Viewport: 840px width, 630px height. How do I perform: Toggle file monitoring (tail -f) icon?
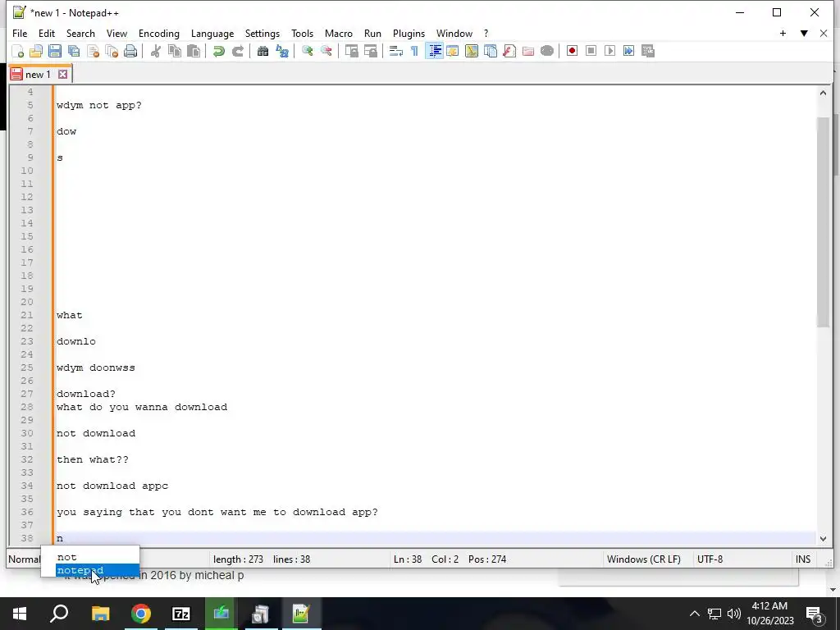tap(547, 51)
